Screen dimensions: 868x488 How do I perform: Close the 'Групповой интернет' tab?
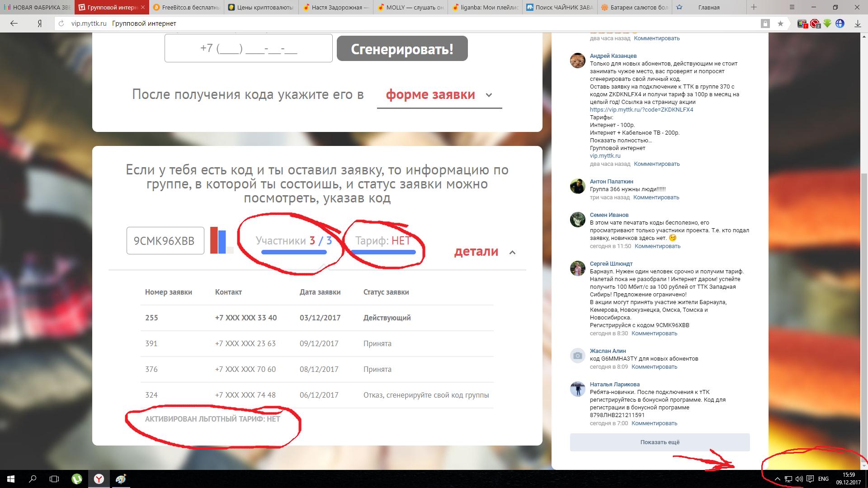[x=143, y=7]
